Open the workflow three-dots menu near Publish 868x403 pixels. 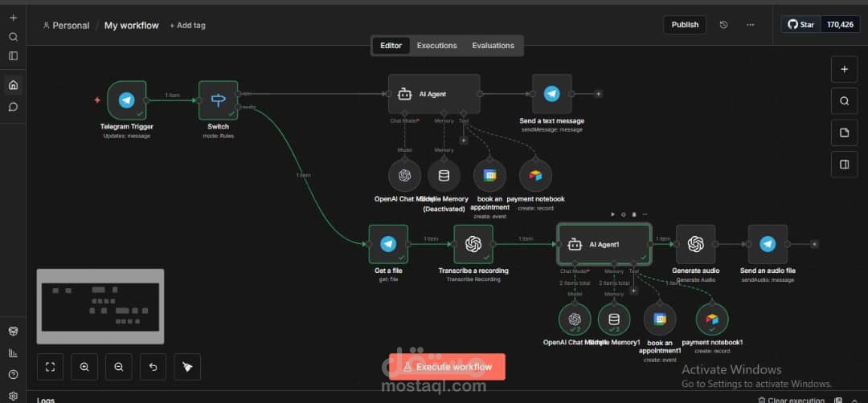(x=750, y=25)
